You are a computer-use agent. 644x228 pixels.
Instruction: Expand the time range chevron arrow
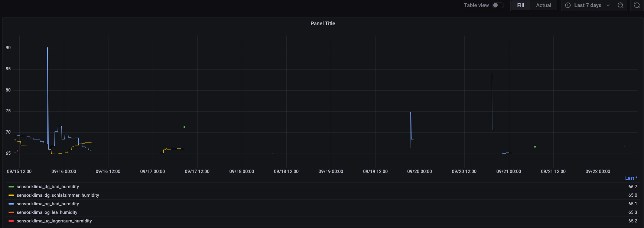608,5
